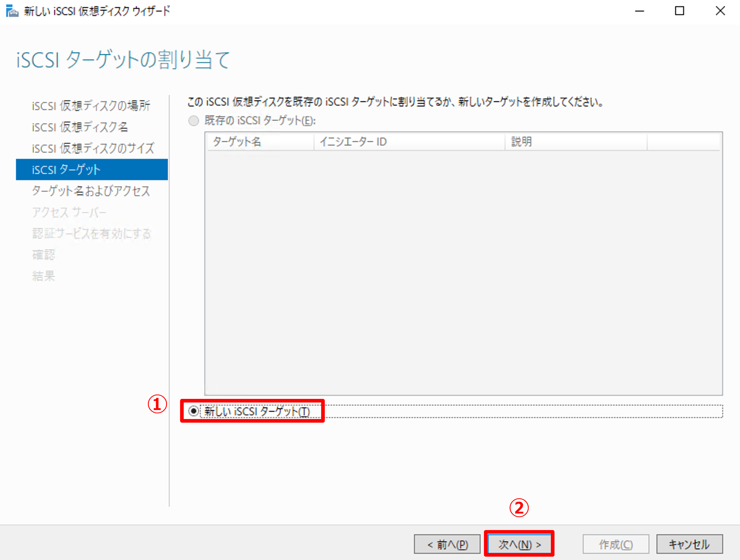Select the 既存の iSCSI ターゲット radio option
The width and height of the screenshot is (740, 560).
tap(193, 120)
